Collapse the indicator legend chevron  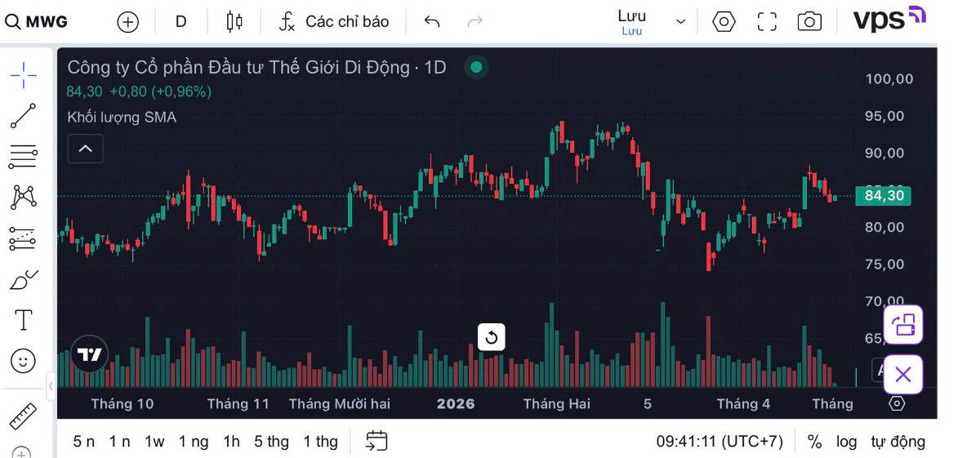[x=86, y=149]
